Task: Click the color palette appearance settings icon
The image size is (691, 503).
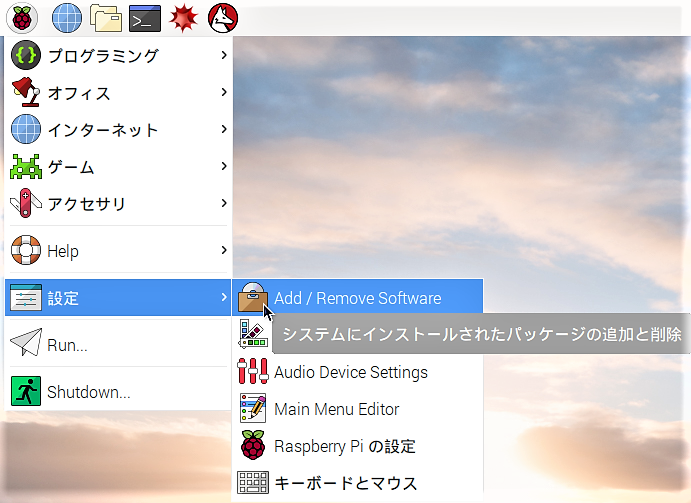Action: [x=253, y=334]
